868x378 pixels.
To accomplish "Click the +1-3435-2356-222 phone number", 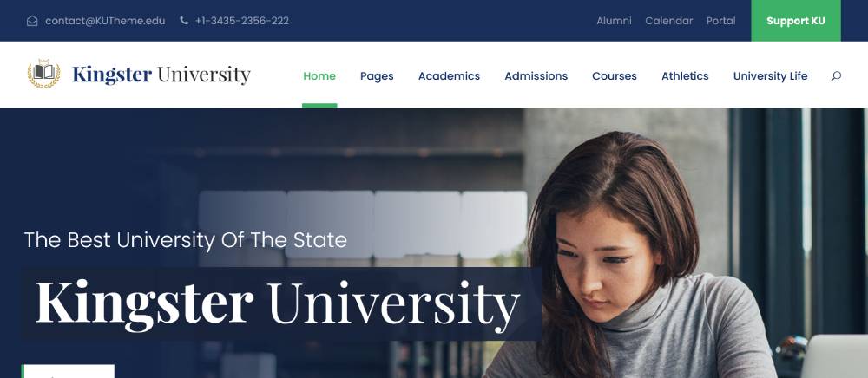I will point(242,21).
